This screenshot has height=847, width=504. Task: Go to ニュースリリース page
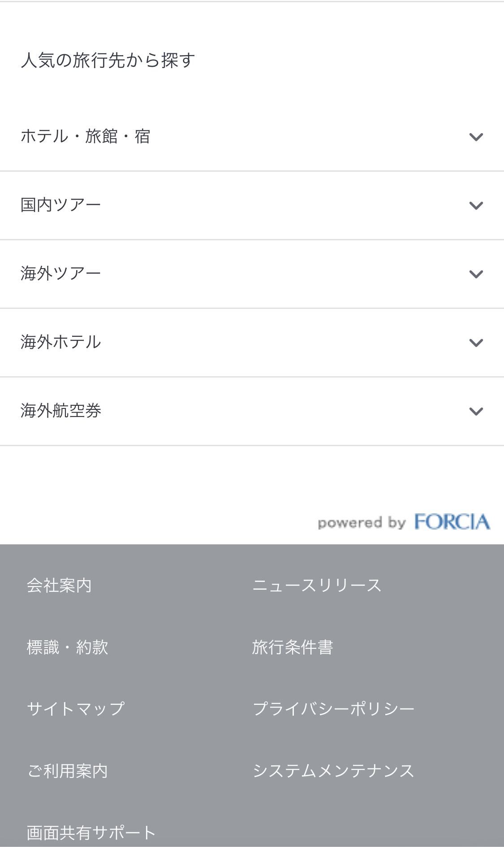[x=317, y=586]
